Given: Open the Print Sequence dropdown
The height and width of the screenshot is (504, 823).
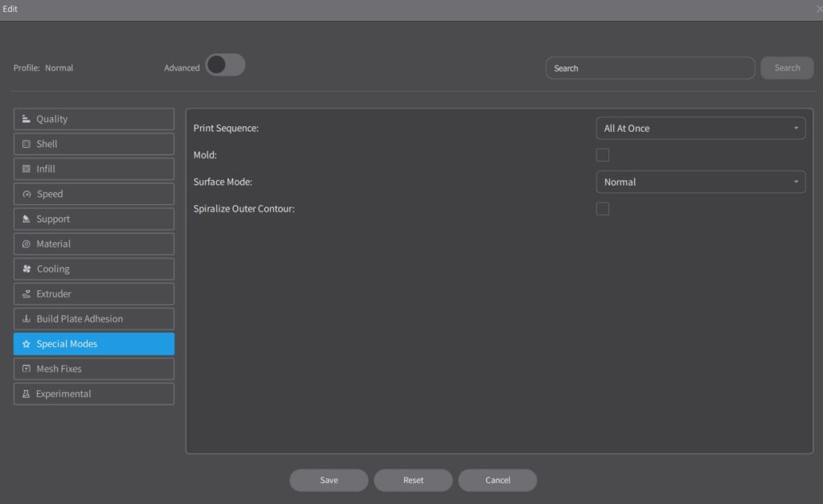Looking at the screenshot, I should 700,129.
